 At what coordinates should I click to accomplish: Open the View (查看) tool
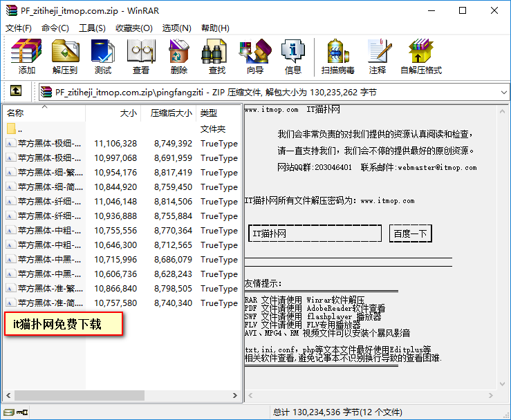tap(141, 57)
